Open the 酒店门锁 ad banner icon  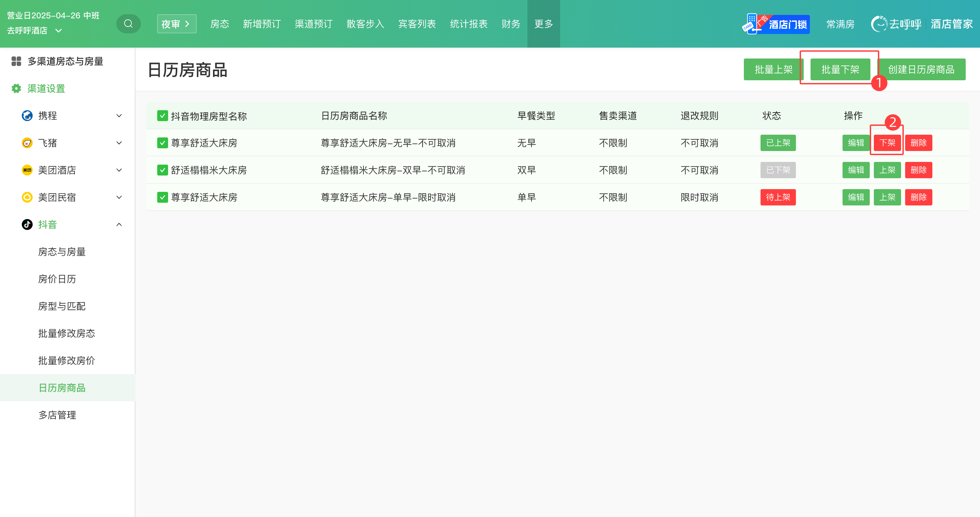[x=775, y=24]
